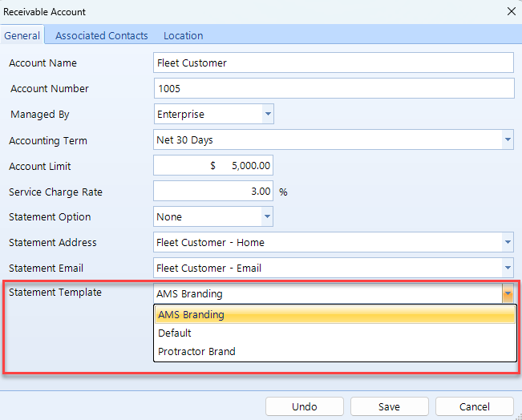Click the Service Charge Rate field
Viewport: 522px width, 420px height.
click(213, 191)
